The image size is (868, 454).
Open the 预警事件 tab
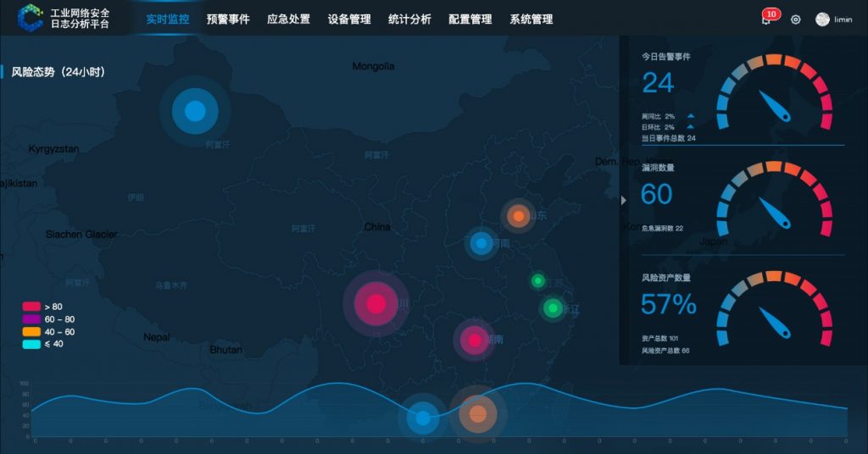coord(228,19)
